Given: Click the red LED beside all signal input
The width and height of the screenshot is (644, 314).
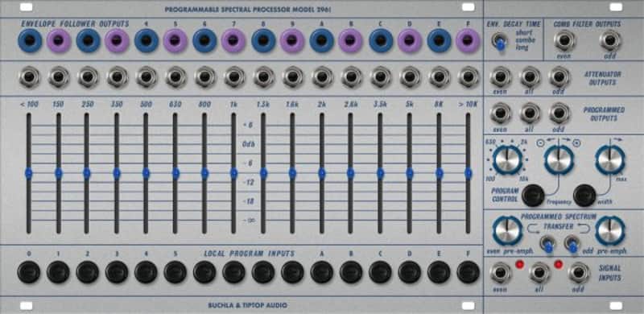Looking at the screenshot, I should pos(558,264).
